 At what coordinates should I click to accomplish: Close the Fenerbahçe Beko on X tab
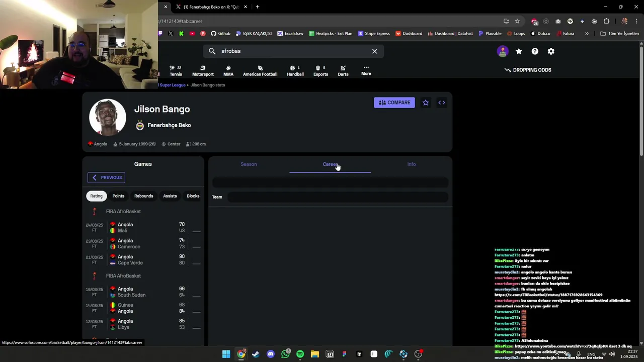pos(246,7)
